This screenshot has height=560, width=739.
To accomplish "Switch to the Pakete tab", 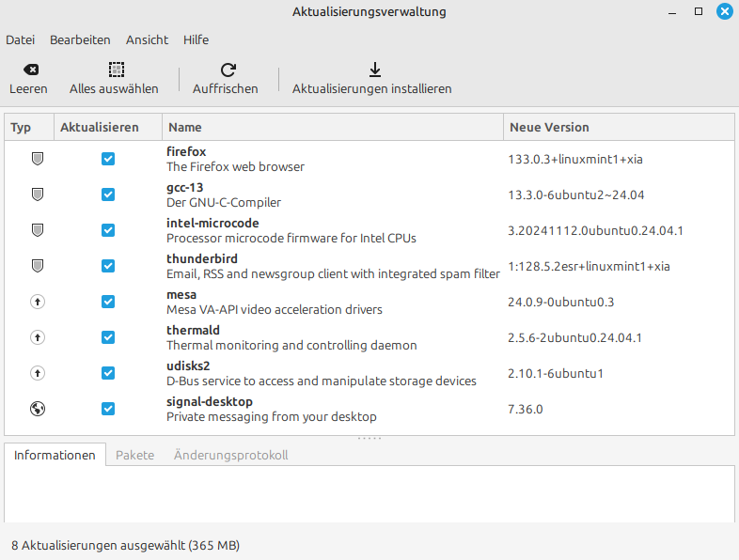I will [134, 455].
